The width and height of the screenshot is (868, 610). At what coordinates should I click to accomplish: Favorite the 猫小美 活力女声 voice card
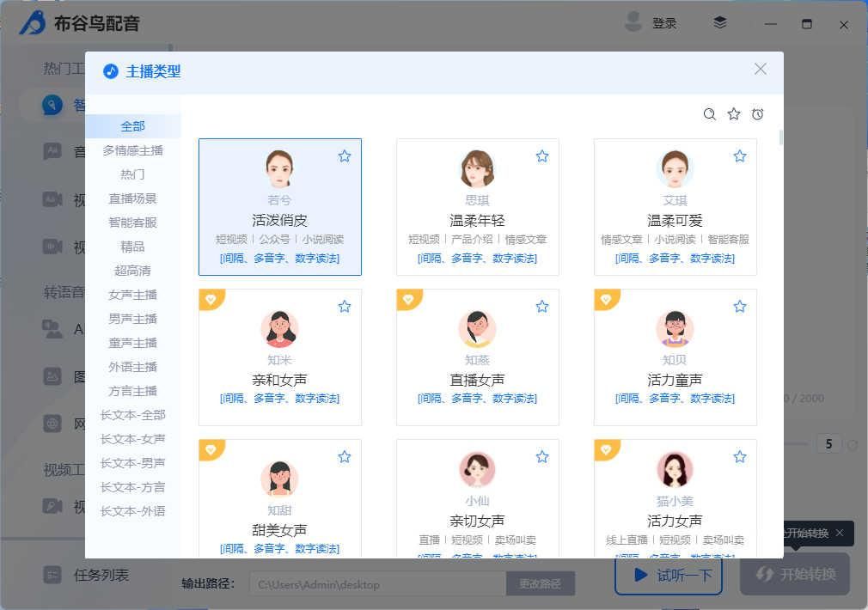pyautogui.click(x=740, y=457)
